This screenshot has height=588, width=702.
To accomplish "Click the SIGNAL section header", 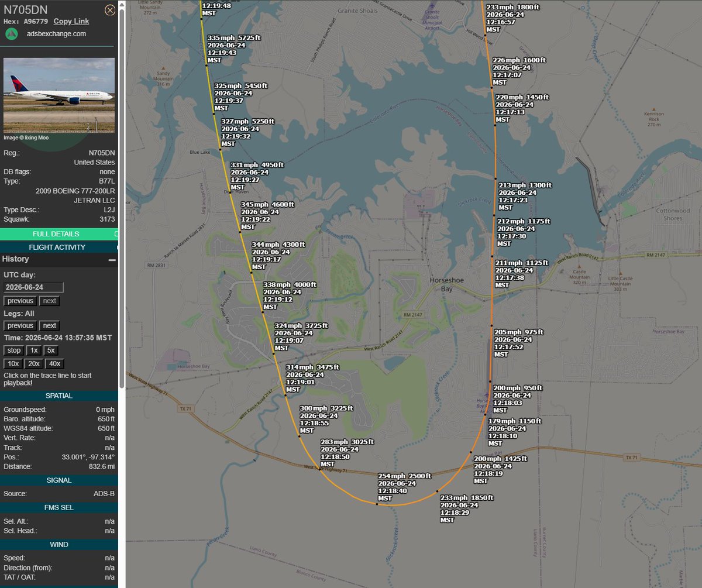I will tap(59, 480).
